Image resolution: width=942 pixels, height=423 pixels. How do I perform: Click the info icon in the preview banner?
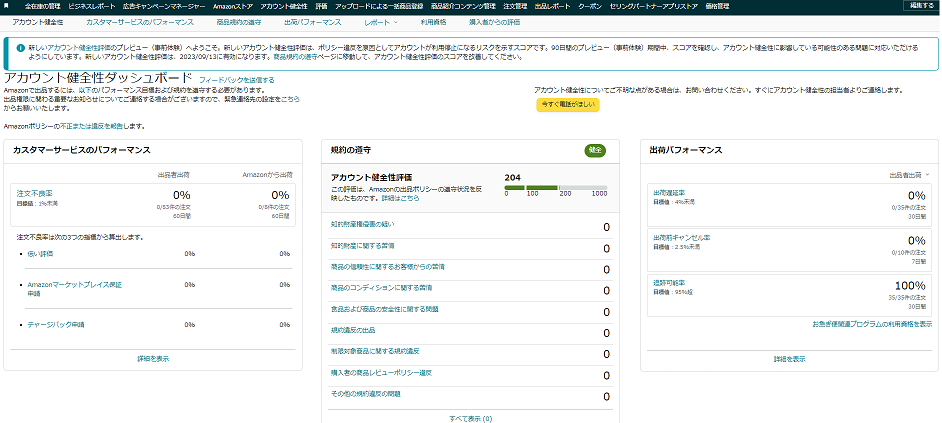(20, 47)
